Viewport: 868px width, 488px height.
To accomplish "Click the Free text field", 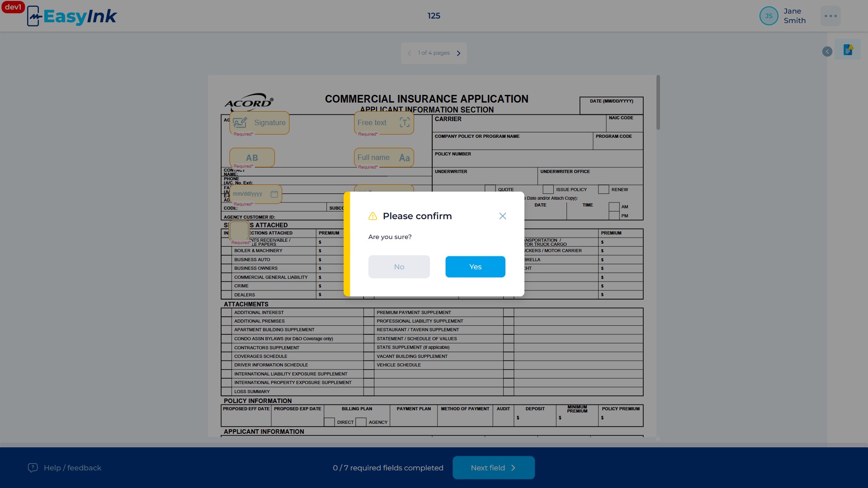I will [x=384, y=122].
